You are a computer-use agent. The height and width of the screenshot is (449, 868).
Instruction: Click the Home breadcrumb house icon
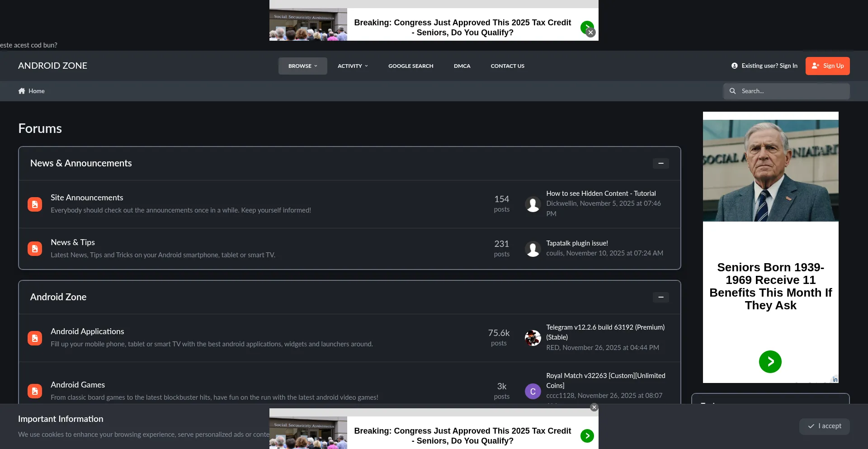(22, 91)
